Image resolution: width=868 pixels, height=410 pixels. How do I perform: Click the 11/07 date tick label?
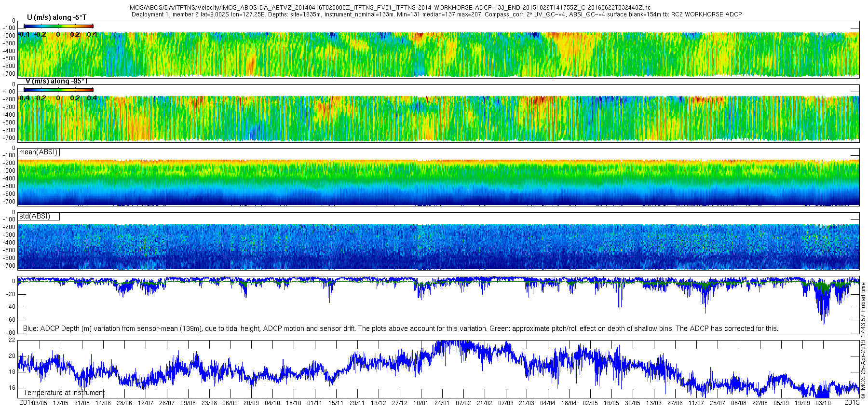[x=696, y=403]
